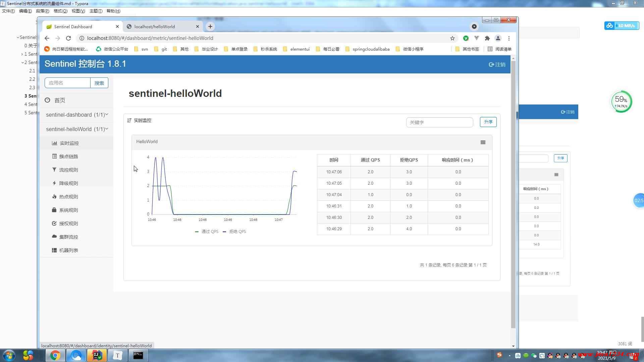Open the Chrome three-dot menu
Viewport: 644px width, 362px height.
point(509,38)
